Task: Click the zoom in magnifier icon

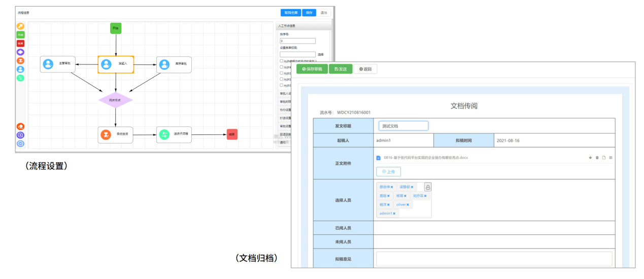Action: tap(20, 135)
